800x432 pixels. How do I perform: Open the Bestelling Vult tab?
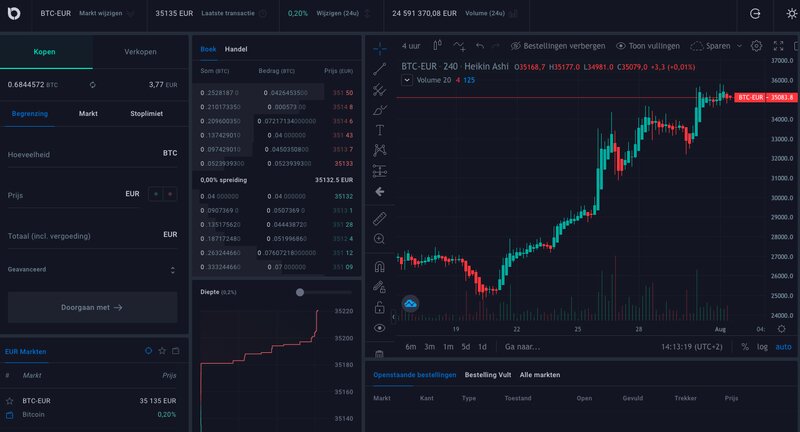pyautogui.click(x=488, y=374)
